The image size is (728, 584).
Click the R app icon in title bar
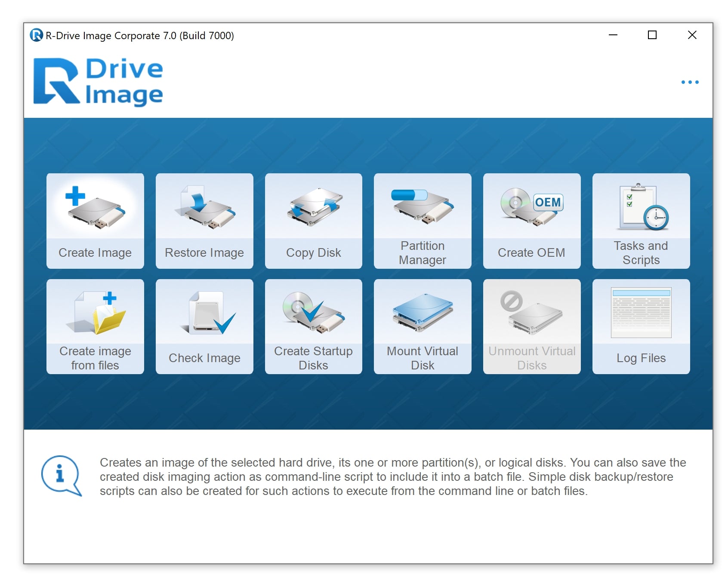pyautogui.click(x=36, y=35)
